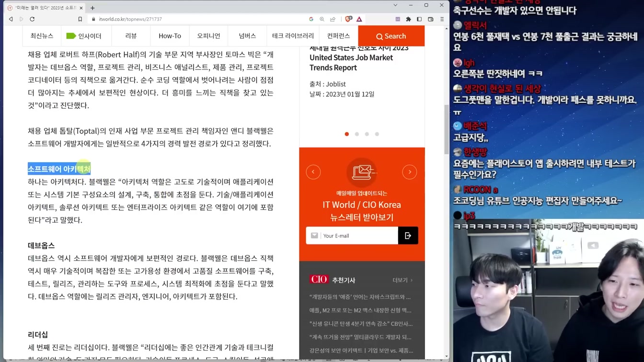Click the orange Search button
Viewport: 644px width, 362px height.
click(x=391, y=36)
